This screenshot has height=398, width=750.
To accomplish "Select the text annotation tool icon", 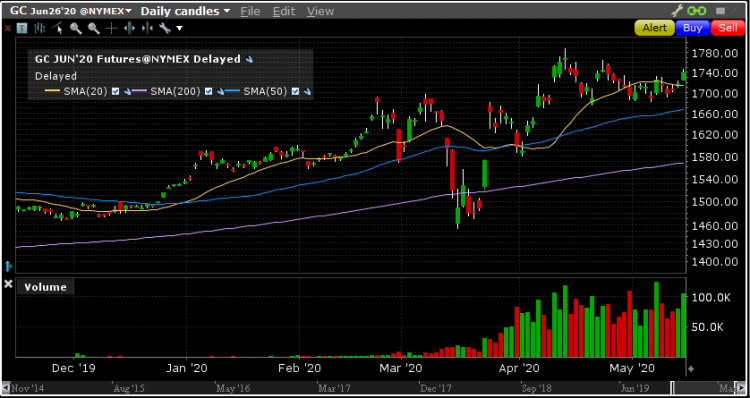I will pos(22,28).
